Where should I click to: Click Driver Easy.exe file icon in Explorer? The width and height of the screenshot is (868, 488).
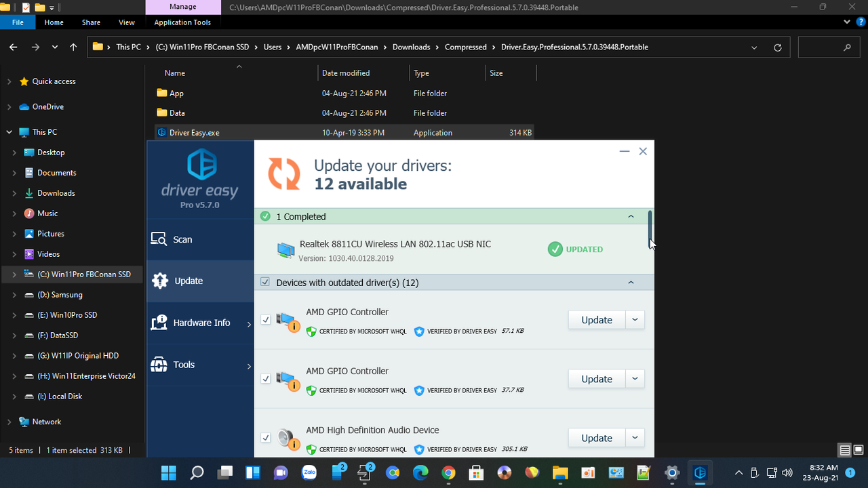click(161, 133)
